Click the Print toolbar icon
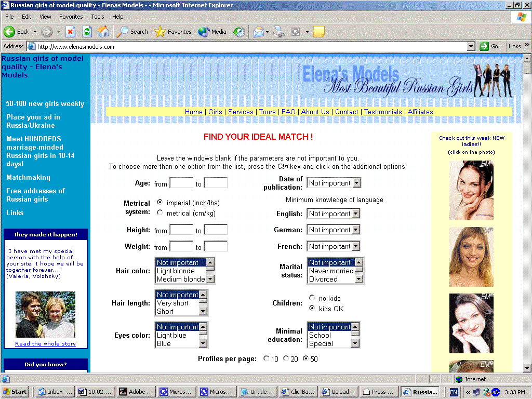532x399 pixels. (x=279, y=32)
